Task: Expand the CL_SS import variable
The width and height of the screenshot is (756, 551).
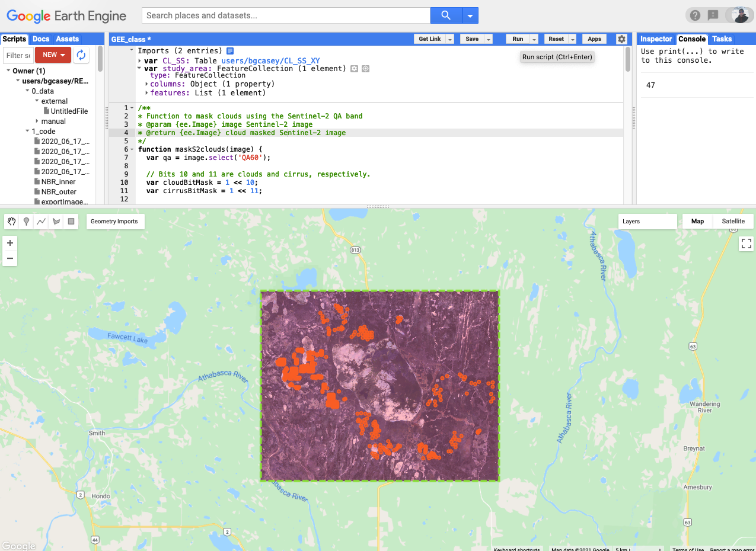Action: 139,61
